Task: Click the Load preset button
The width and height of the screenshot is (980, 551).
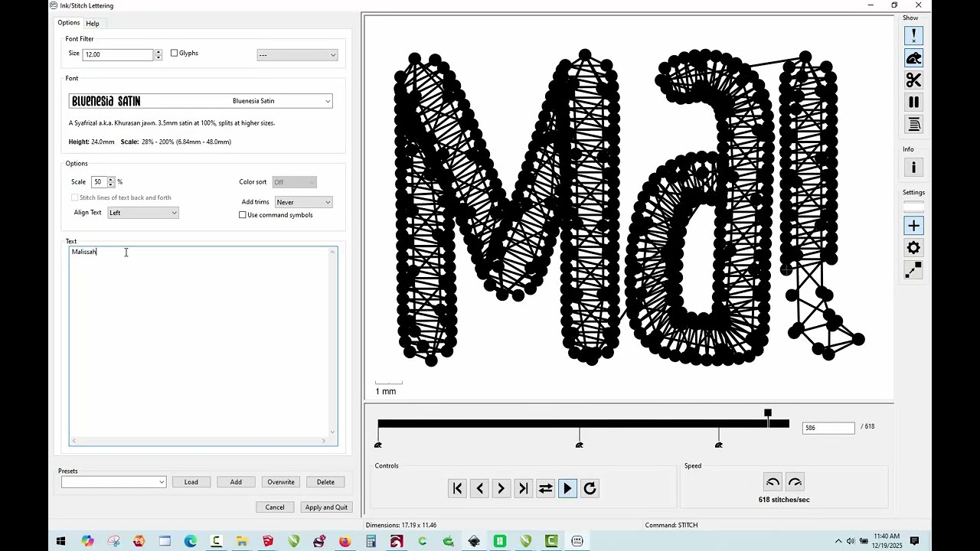Action: tap(191, 482)
